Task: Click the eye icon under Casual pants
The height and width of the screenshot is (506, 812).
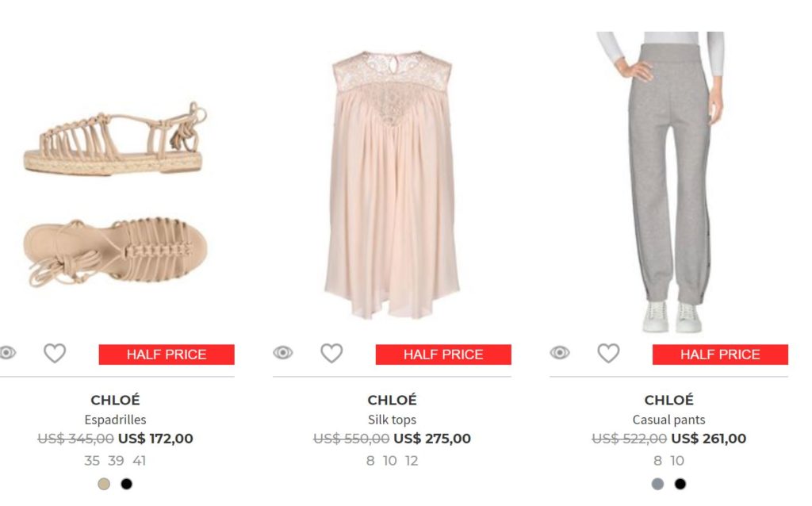Action: click(x=560, y=352)
